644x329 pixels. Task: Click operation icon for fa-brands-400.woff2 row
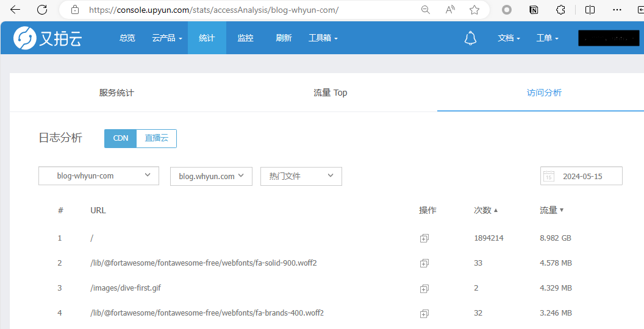[424, 313]
